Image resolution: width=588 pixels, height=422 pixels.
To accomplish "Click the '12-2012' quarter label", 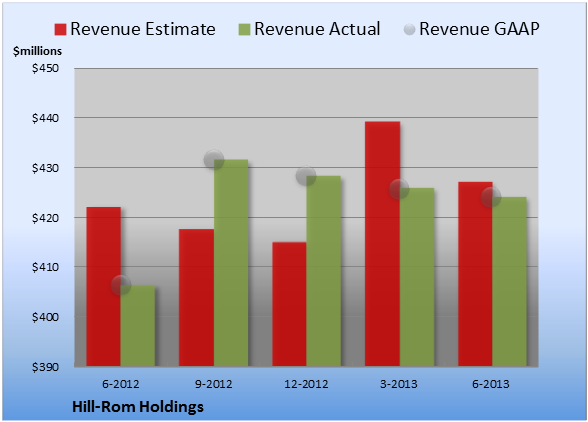I will (306, 384).
